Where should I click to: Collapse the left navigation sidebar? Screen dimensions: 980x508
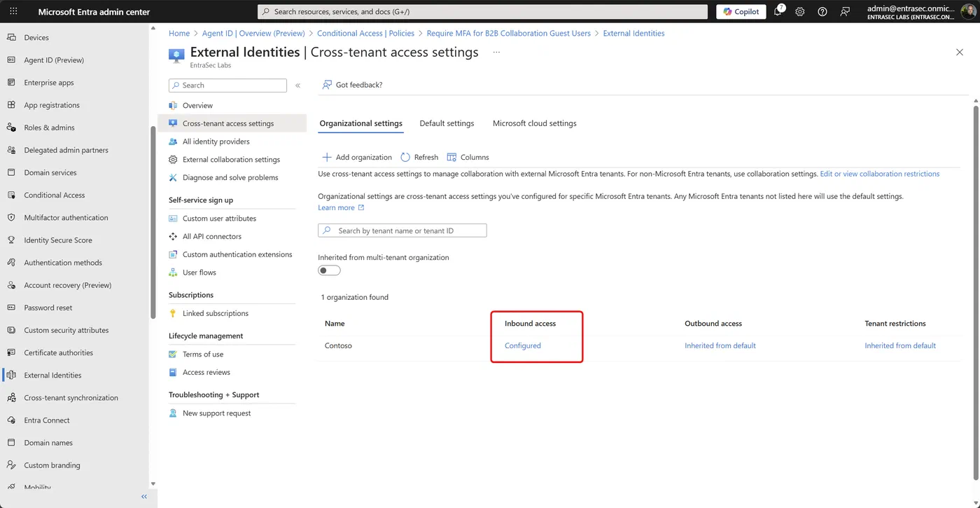point(144,497)
